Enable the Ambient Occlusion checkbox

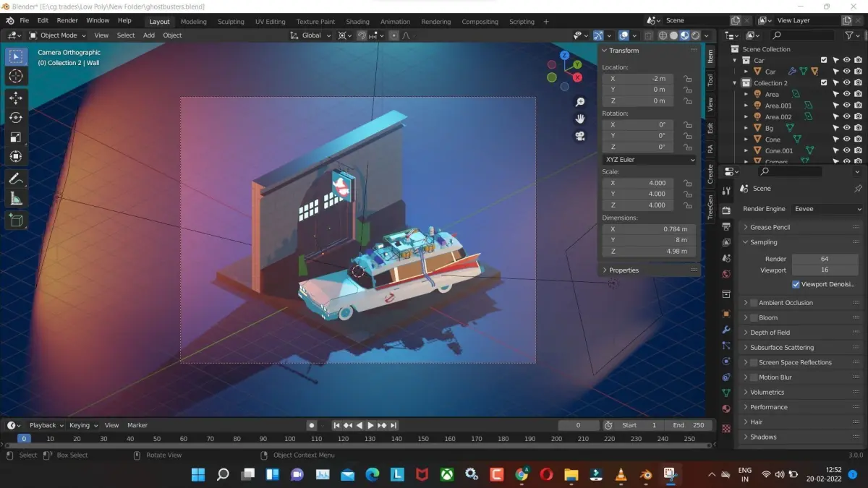[754, 303]
